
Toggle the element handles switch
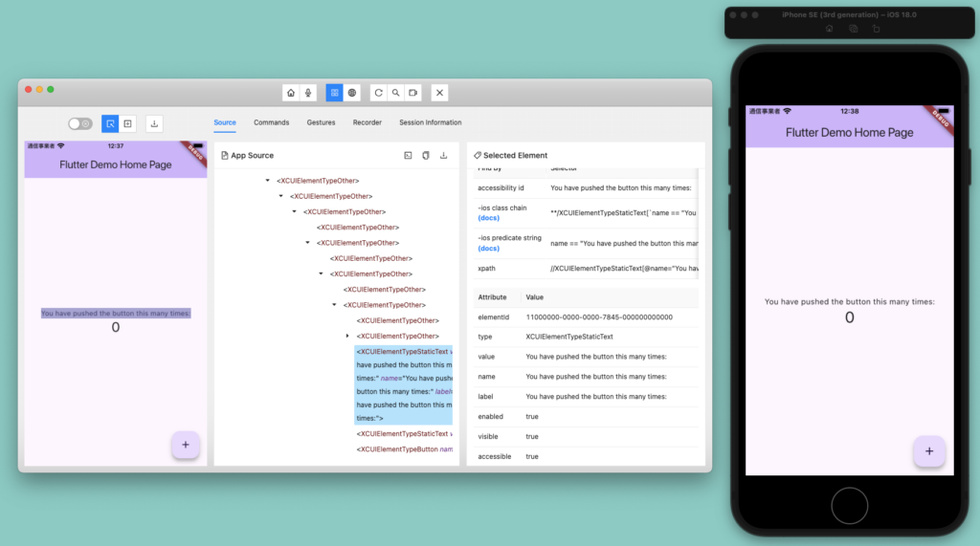pos(80,123)
